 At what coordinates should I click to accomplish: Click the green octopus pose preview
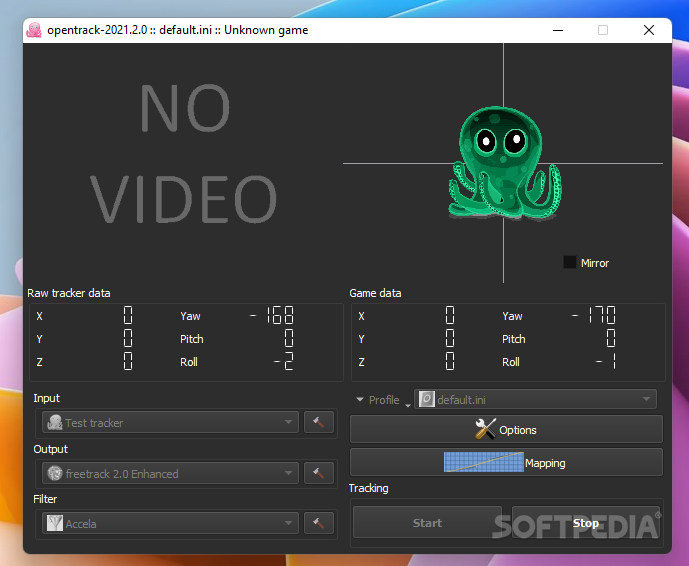click(505, 163)
